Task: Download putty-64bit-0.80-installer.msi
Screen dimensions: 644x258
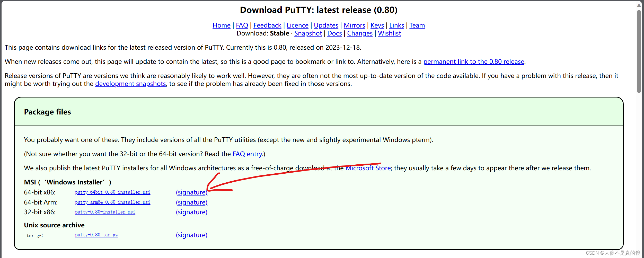Action: (113, 192)
